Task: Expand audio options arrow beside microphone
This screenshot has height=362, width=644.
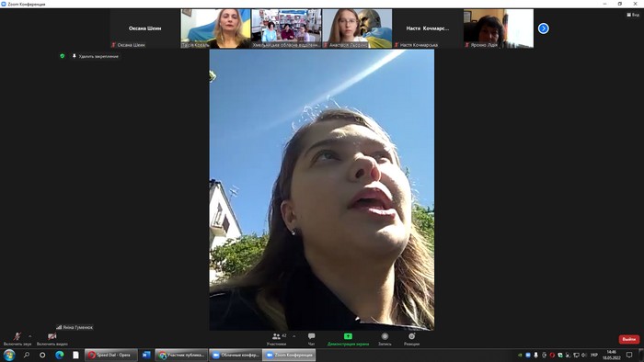Action: [30, 336]
